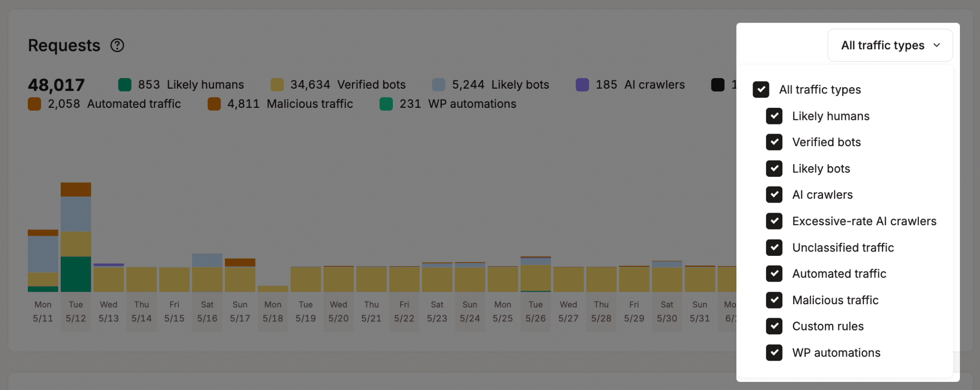Click the Malicious traffic legend swatch
The width and height of the screenshot is (980, 390).
(x=214, y=104)
